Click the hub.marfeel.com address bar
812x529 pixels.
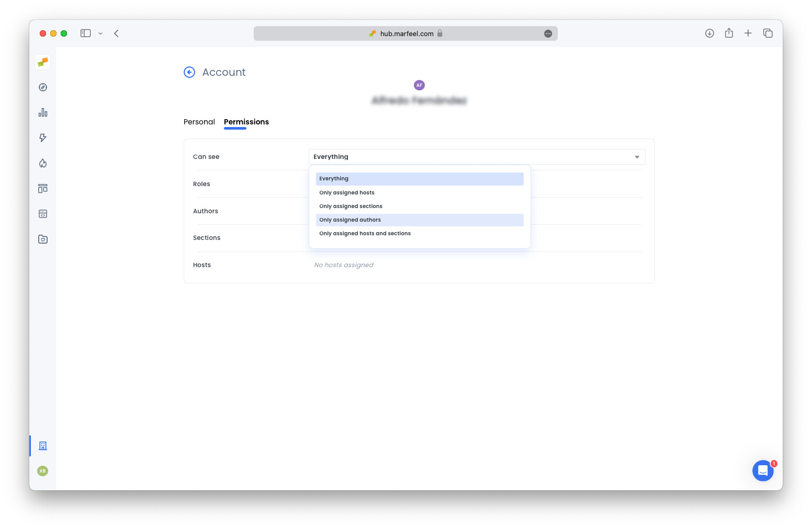coord(405,33)
